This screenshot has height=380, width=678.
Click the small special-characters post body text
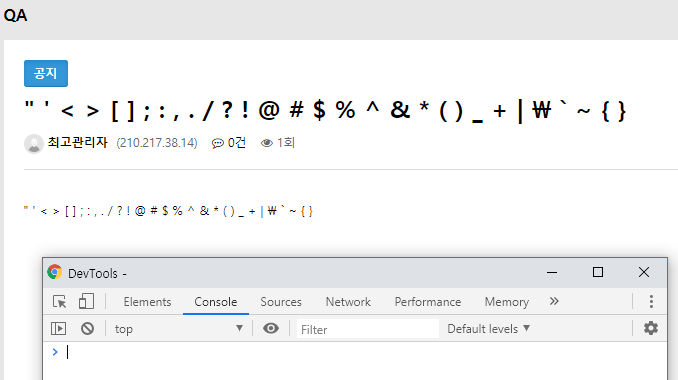click(x=168, y=211)
